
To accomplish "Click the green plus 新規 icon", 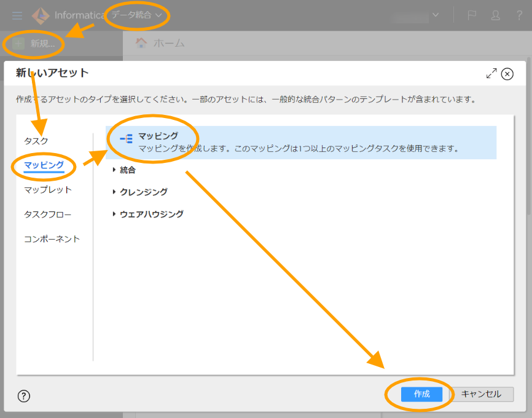I will 18,44.
